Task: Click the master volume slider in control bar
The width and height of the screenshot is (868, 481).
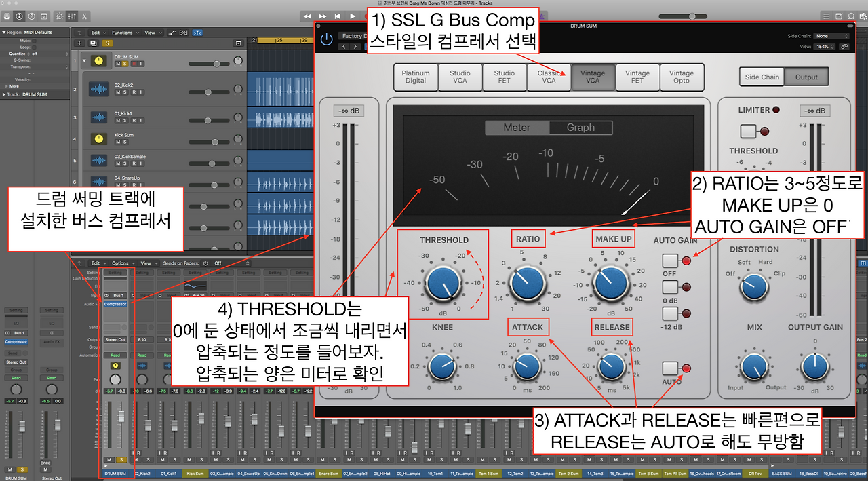Action: (x=683, y=16)
